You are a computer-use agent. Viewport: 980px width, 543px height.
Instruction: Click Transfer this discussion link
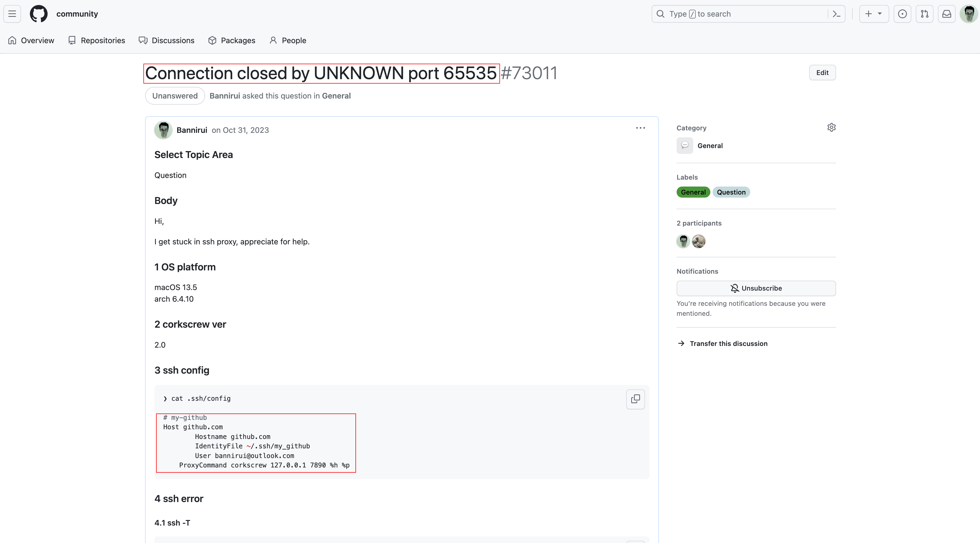pos(728,343)
